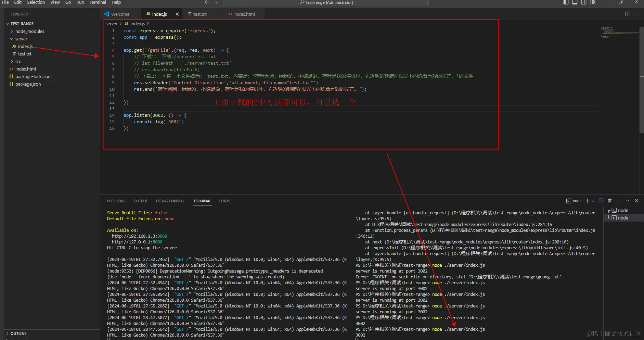Open the Customize Layout icon
This screenshot has height=340, width=644.
pyautogui.click(x=593, y=2)
